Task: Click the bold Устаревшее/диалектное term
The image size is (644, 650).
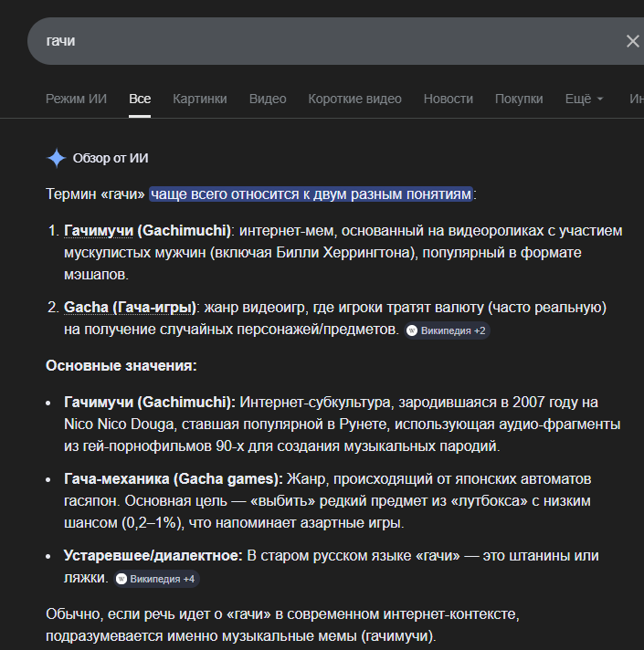Action: (153, 556)
